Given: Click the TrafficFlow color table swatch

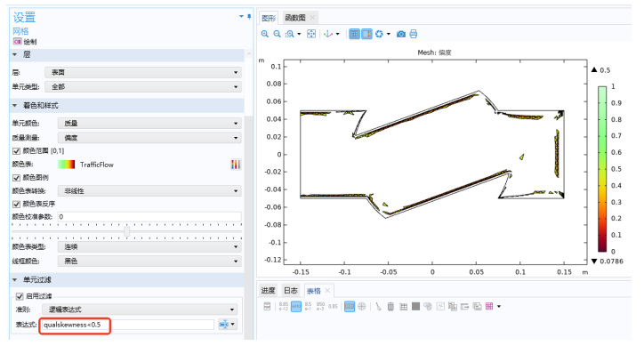Looking at the screenshot, I should (x=67, y=165).
